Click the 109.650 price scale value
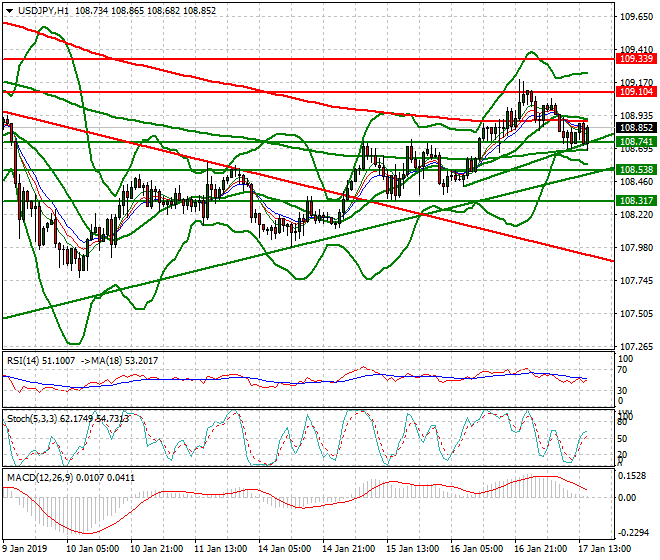This screenshot has width=660, height=560. pos(636,17)
